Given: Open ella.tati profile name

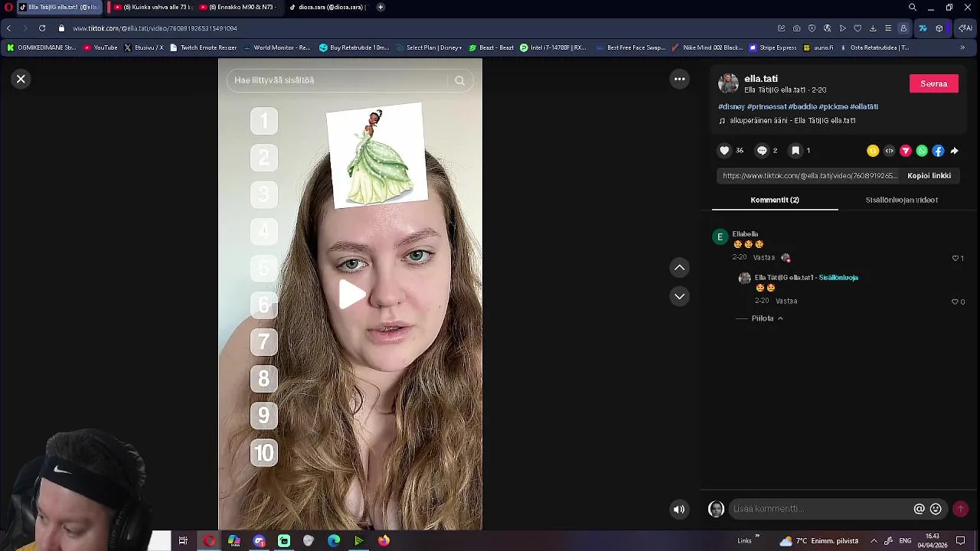Looking at the screenshot, I should coord(761,79).
